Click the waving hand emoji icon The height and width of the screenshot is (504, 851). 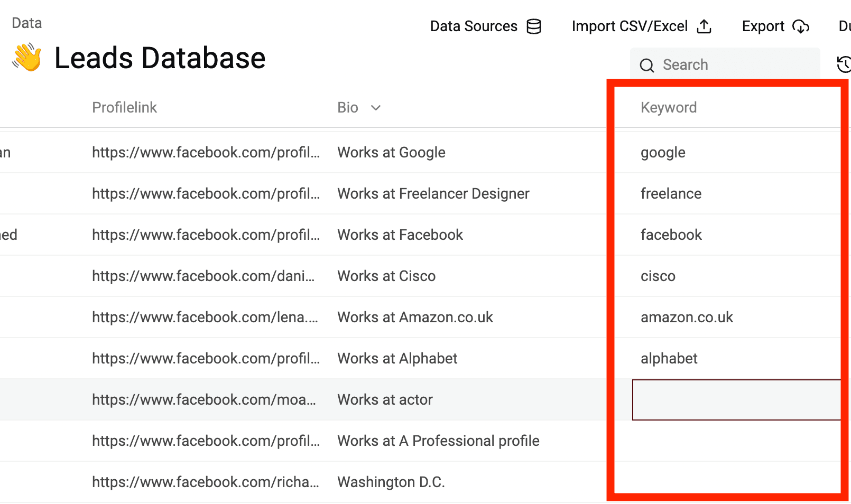(27, 58)
